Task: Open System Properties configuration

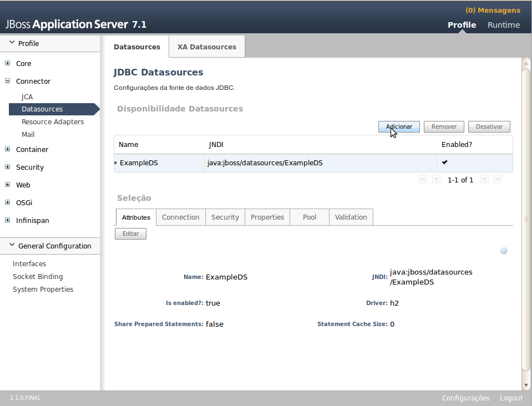Action: (x=43, y=290)
